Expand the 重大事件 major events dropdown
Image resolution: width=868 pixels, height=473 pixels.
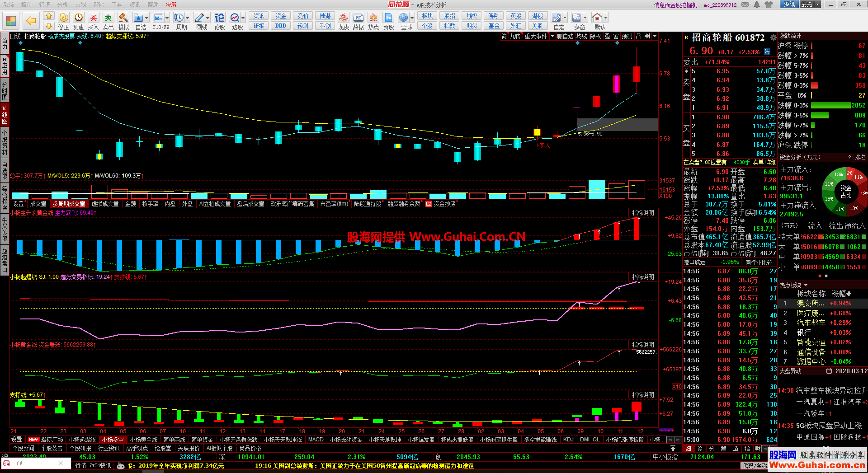click(x=552, y=36)
